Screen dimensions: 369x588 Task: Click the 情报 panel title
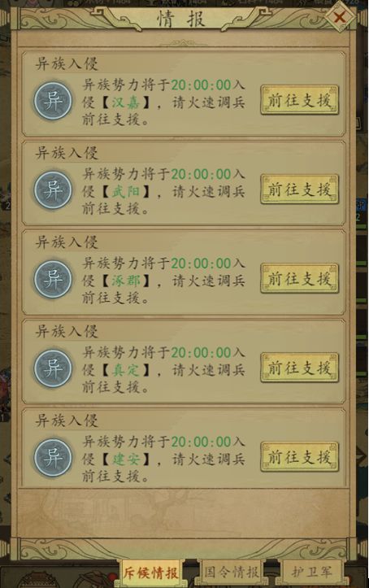(181, 20)
